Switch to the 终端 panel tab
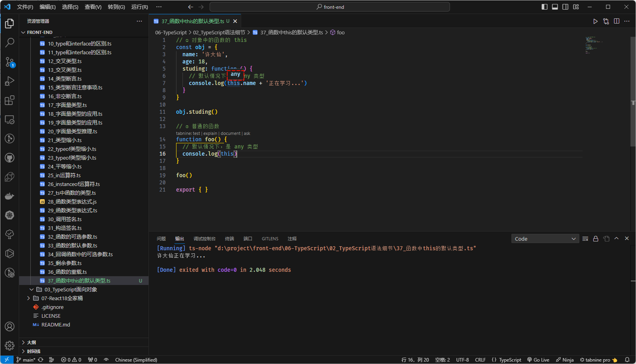The height and width of the screenshot is (364, 636). click(230, 239)
